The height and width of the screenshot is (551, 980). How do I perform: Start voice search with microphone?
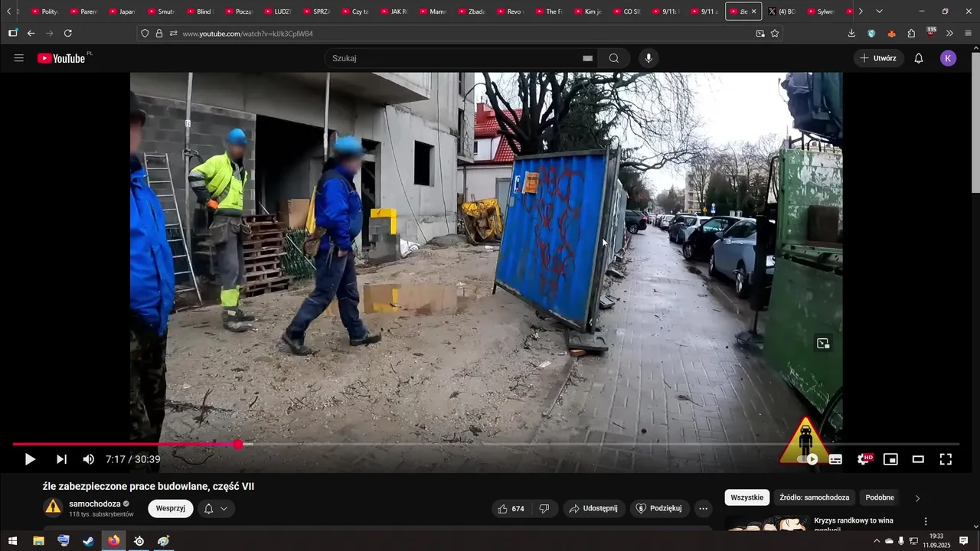[x=648, y=58]
